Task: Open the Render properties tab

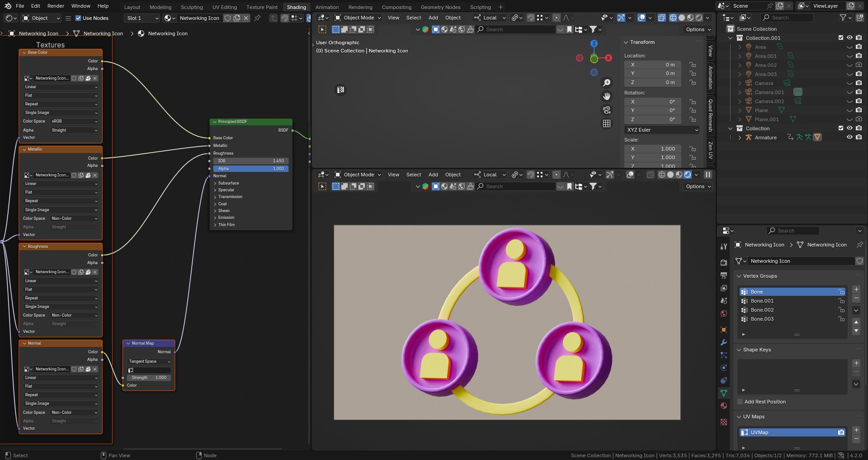Action: (x=724, y=262)
